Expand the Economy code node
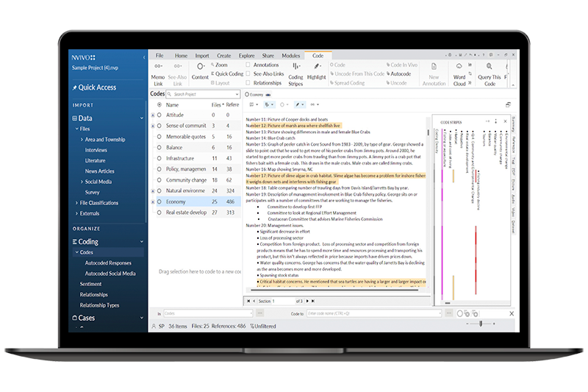The image size is (588, 392). click(x=153, y=202)
